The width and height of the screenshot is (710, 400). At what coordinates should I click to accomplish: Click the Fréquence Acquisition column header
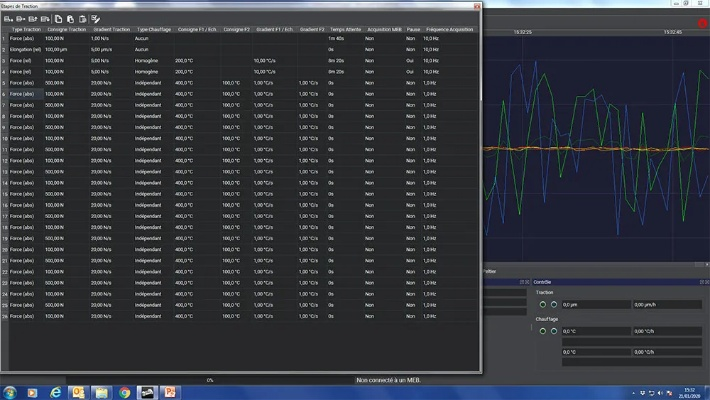click(x=449, y=30)
